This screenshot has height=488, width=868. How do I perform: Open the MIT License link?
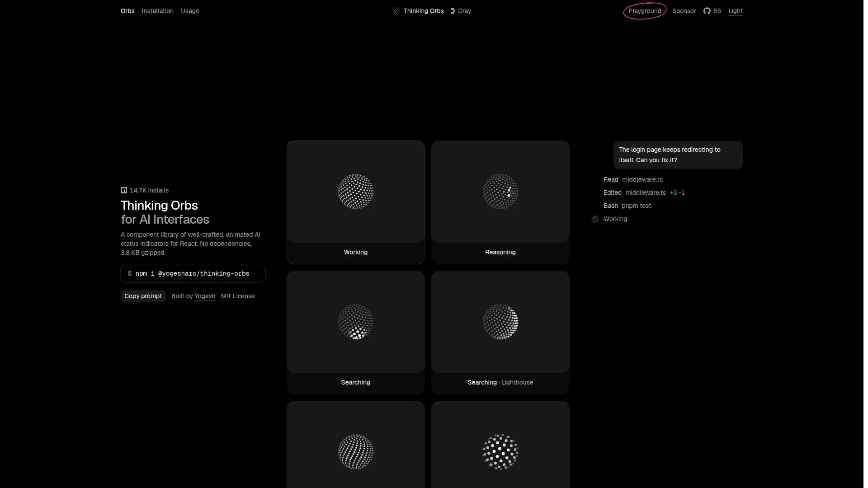[x=238, y=296]
